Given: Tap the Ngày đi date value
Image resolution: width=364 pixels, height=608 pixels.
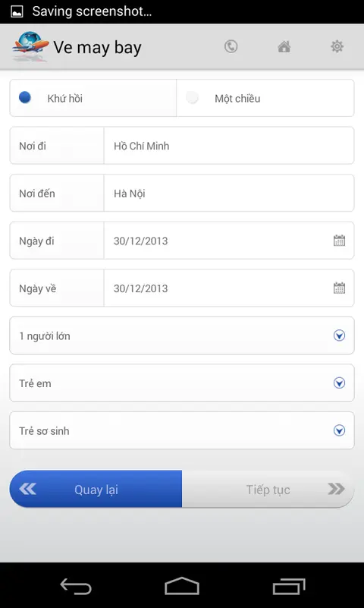Looking at the screenshot, I should coord(140,241).
